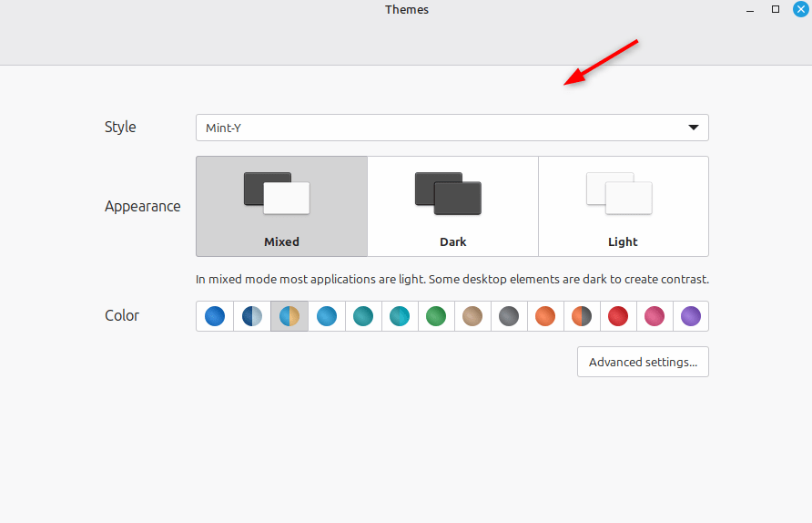The image size is (812, 523).
Task: Choose the pink accent color
Action: click(655, 316)
